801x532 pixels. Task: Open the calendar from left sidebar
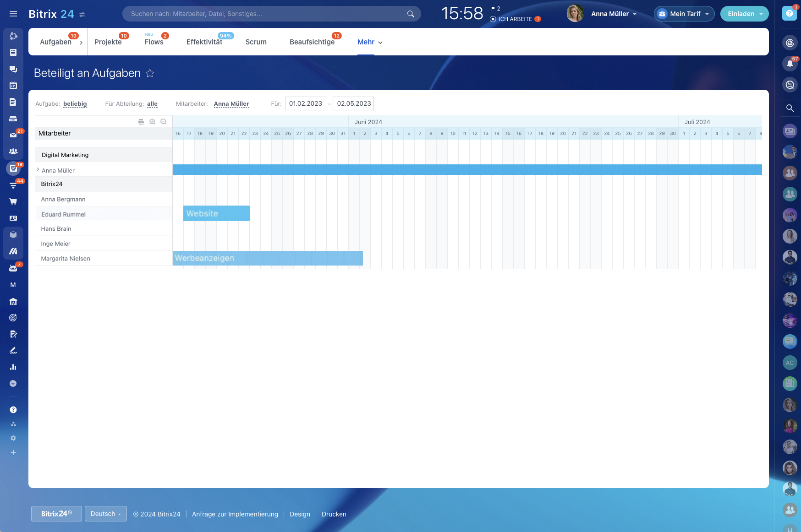click(x=13, y=86)
